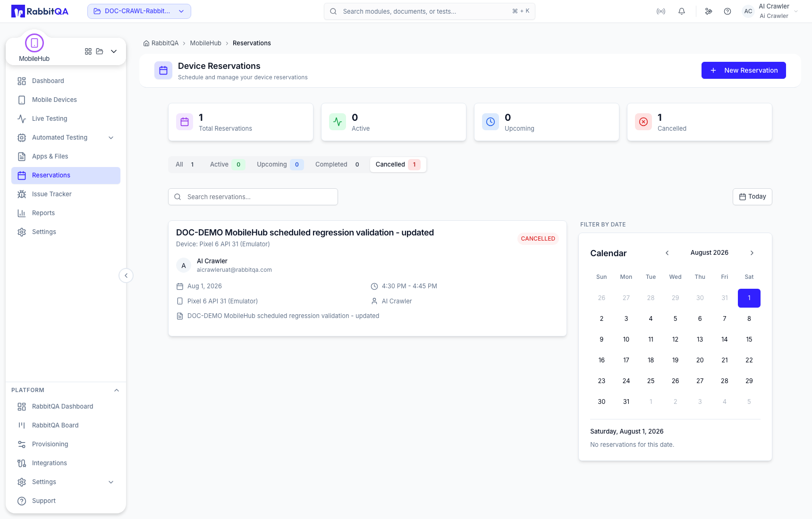Click the global search field
Screen dimensions: 812x519
430,11
